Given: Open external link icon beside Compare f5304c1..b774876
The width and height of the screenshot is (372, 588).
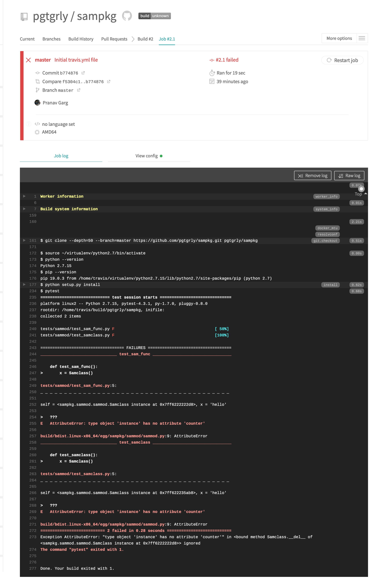Looking at the screenshot, I should 109,81.
